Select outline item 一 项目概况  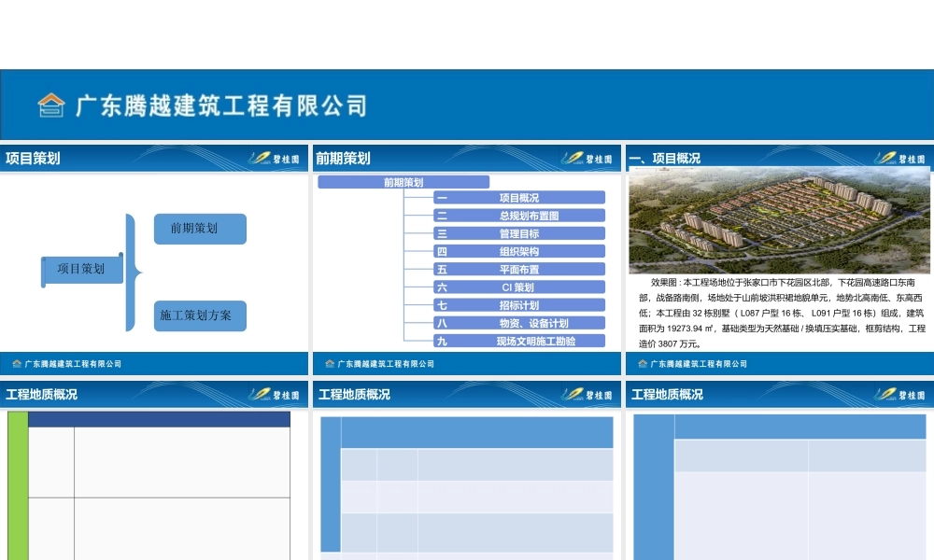click(x=519, y=198)
